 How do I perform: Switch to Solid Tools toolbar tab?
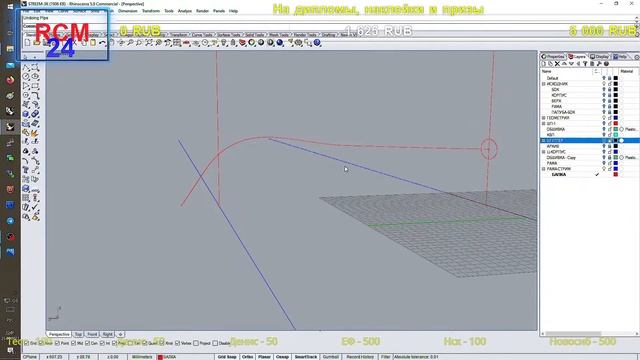point(255,35)
